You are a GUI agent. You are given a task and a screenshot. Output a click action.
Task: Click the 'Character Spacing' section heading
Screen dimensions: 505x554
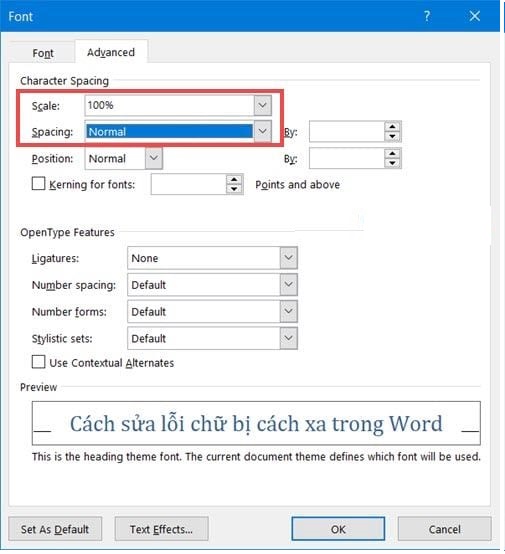pos(64,81)
